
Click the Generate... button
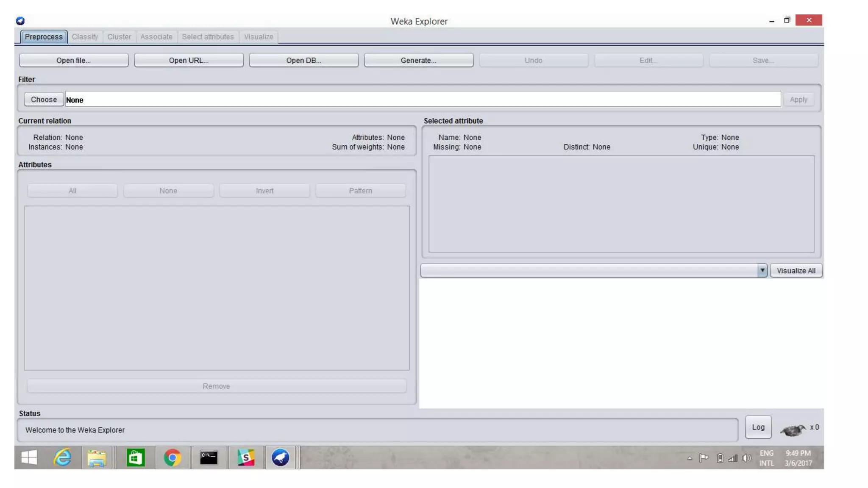[418, 60]
